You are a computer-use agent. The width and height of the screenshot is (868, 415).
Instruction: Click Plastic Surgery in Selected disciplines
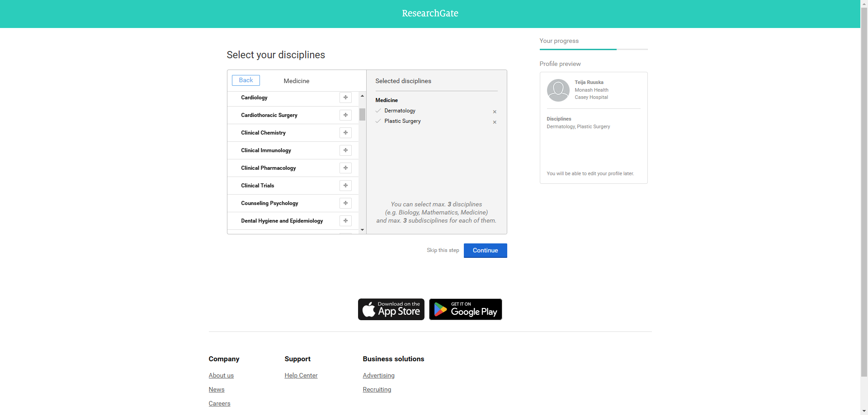point(402,121)
